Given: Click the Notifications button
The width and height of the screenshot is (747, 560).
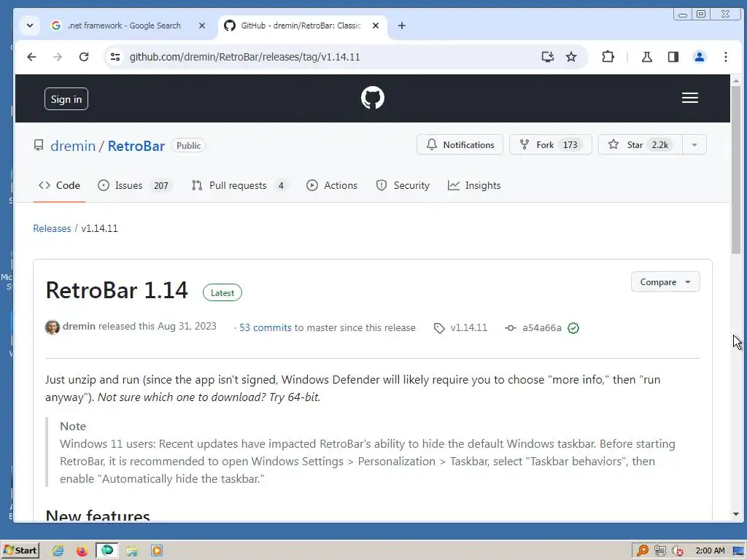Looking at the screenshot, I should (x=460, y=145).
